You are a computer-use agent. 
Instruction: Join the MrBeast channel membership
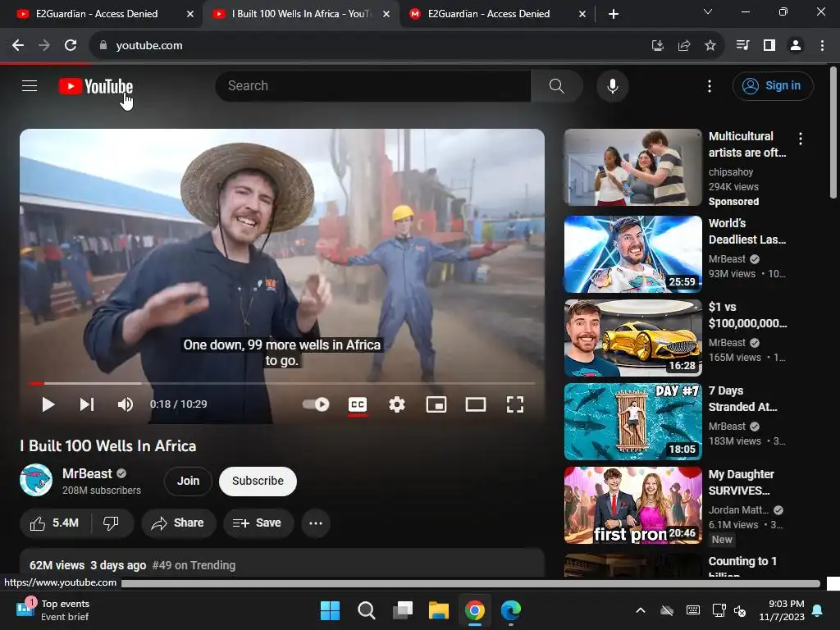[188, 481]
